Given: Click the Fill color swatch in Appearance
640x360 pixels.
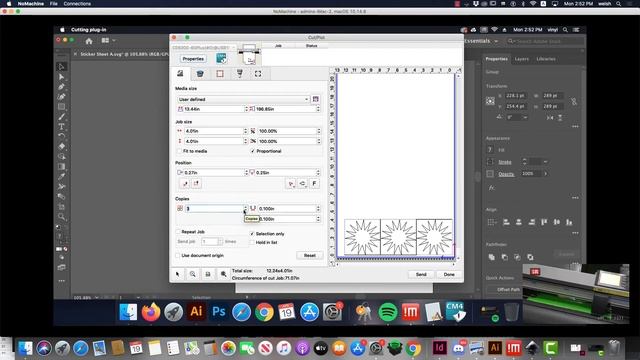Looking at the screenshot, I should pos(490,150).
